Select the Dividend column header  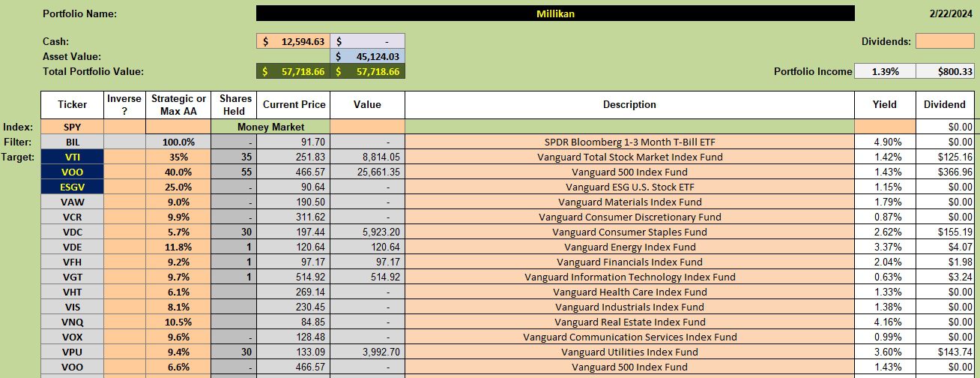coord(945,104)
